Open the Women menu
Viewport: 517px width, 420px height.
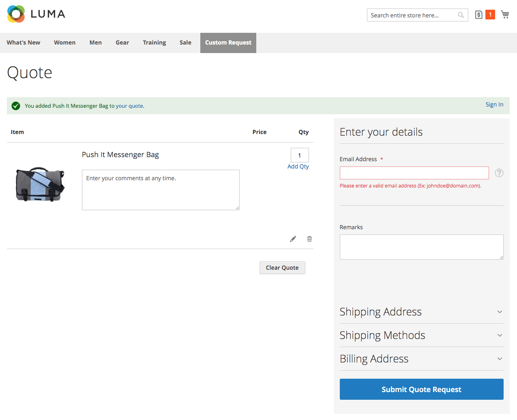64,43
